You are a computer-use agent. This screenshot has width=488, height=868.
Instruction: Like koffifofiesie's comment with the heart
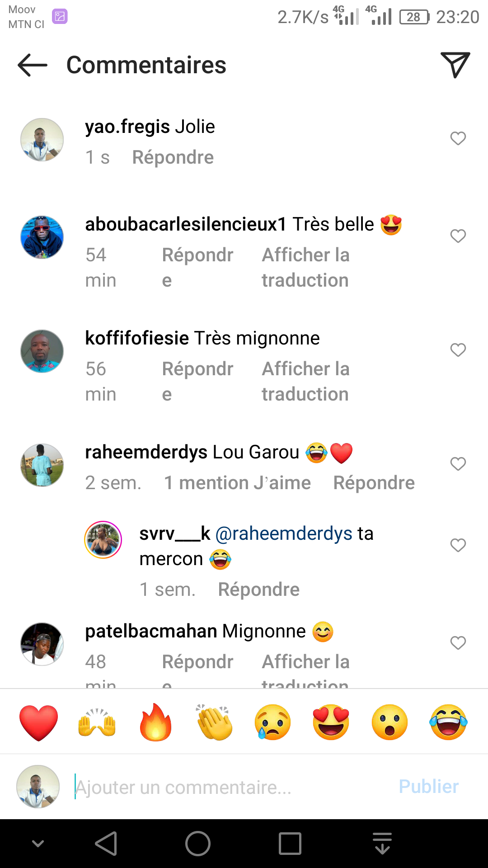tap(458, 350)
